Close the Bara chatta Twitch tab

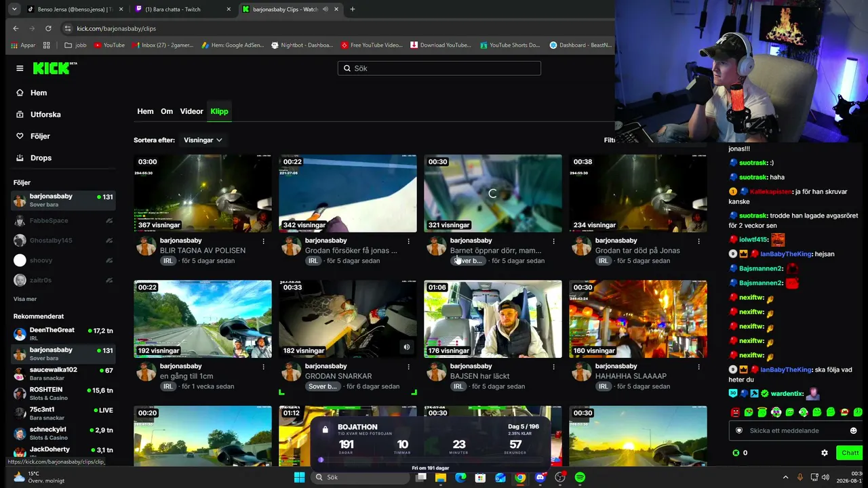(x=229, y=9)
